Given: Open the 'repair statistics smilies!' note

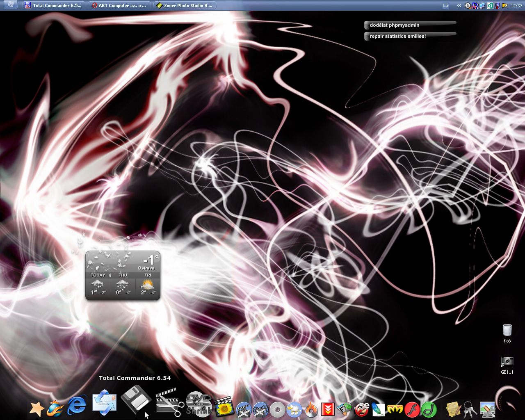Looking at the screenshot, I should [x=410, y=36].
